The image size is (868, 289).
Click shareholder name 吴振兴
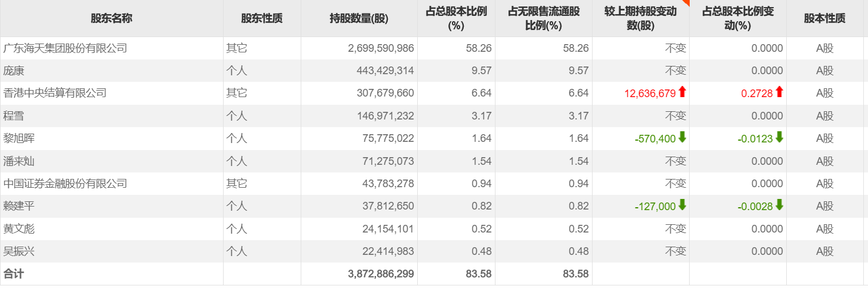(19, 251)
